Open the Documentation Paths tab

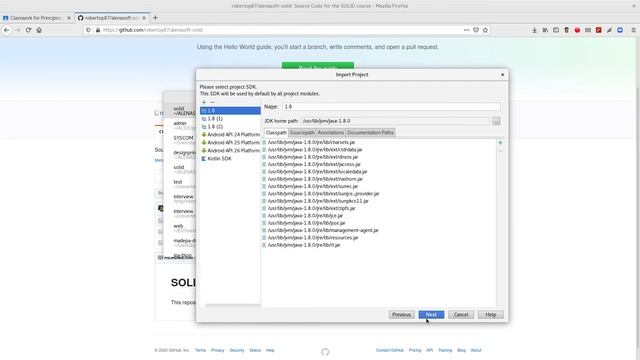[370, 133]
